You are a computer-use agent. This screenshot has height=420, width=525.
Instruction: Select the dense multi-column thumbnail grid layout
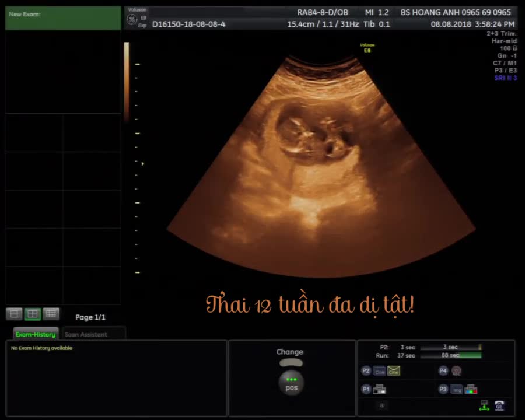(51, 314)
